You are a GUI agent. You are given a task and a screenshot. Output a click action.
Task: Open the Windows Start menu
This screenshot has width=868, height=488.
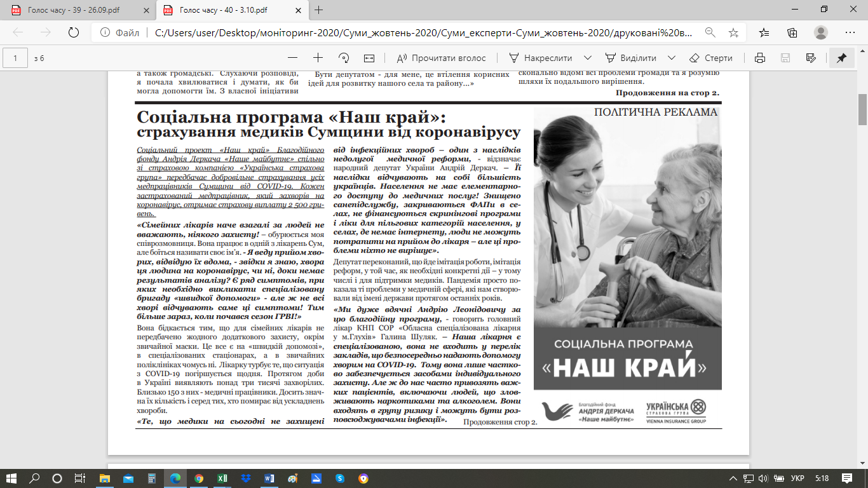click(13, 478)
